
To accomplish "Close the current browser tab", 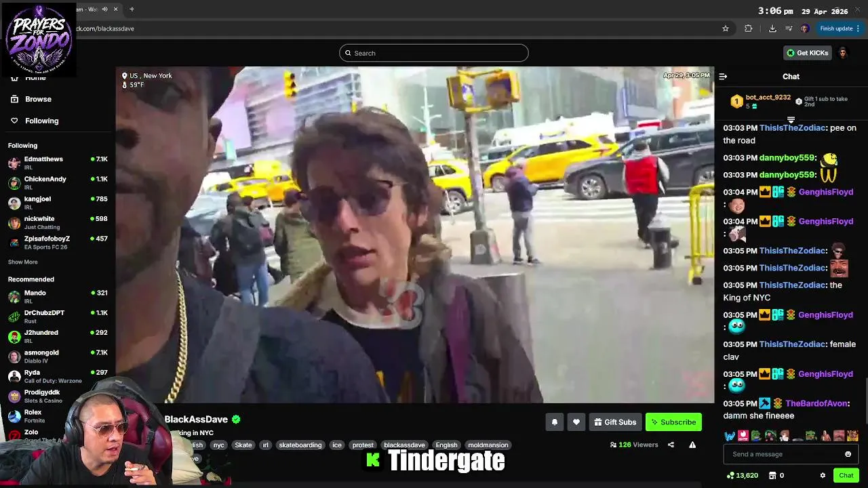I will 115,9.
